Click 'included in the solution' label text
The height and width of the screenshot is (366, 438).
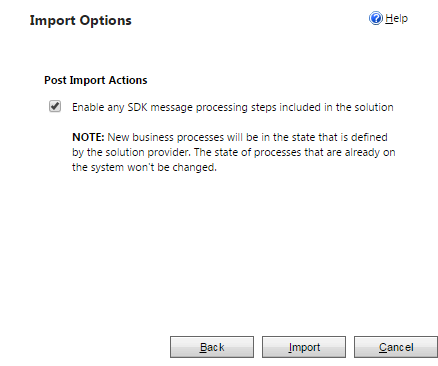pos(336,107)
